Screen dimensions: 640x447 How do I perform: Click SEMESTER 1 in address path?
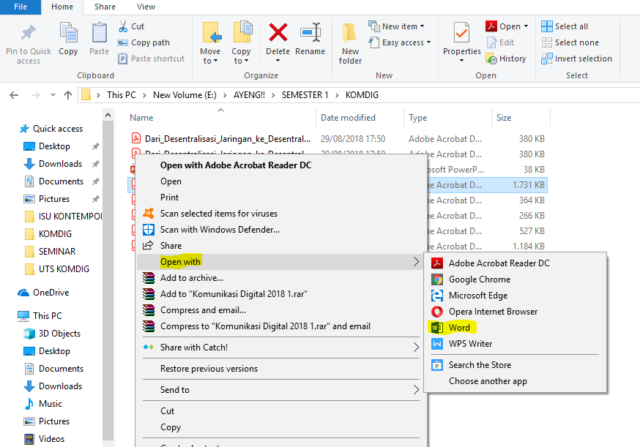pyautogui.click(x=305, y=95)
